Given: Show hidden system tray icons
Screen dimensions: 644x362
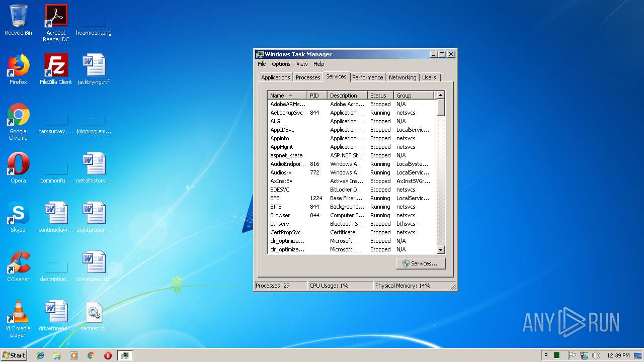Looking at the screenshot, I should pos(546,355).
